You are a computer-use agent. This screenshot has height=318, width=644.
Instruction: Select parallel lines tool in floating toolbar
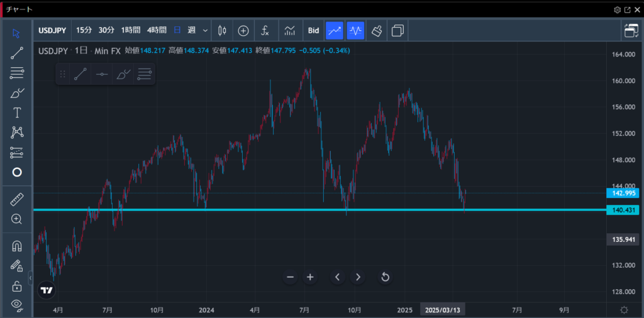coord(145,74)
